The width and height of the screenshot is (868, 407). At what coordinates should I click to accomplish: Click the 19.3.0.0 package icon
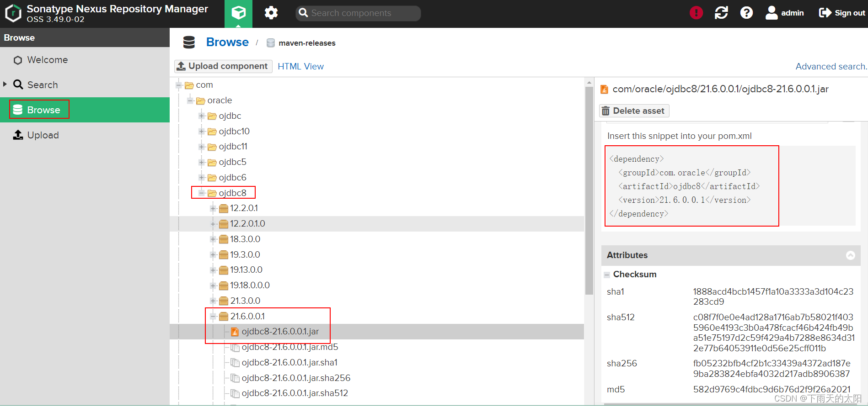coord(224,255)
